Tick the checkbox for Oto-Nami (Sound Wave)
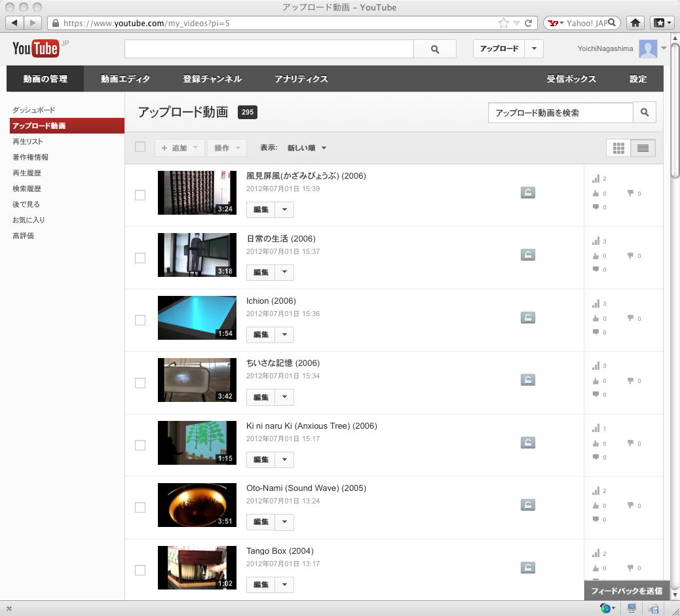The image size is (680, 616). 140,507
